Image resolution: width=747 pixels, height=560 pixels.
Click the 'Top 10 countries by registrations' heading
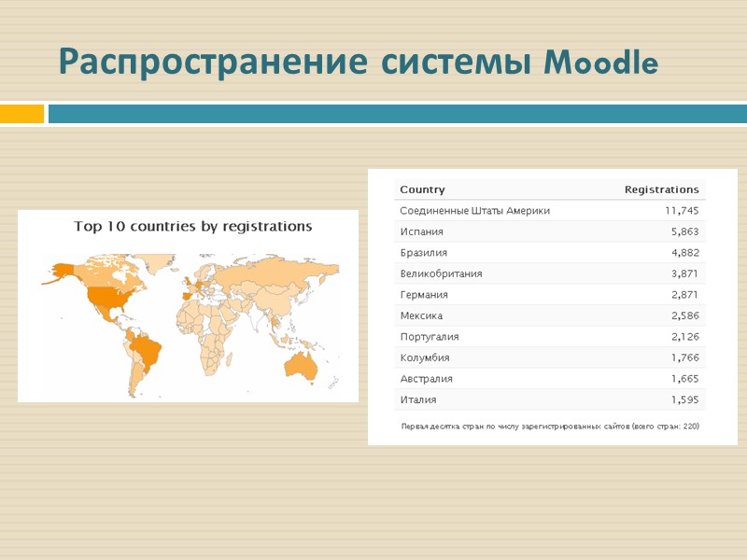(x=192, y=226)
